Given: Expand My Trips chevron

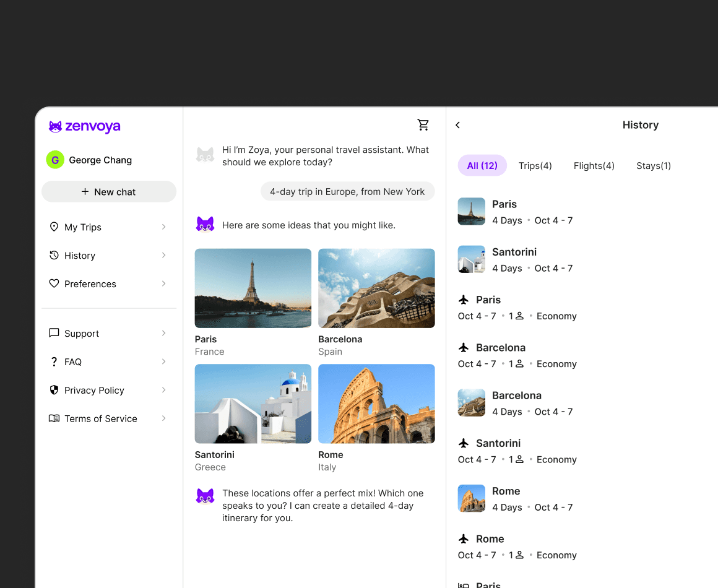Looking at the screenshot, I should (164, 227).
